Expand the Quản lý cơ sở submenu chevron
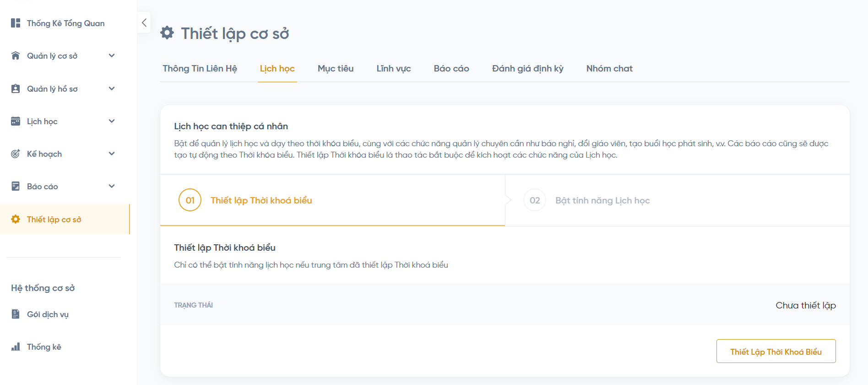The image size is (868, 385). [x=112, y=56]
